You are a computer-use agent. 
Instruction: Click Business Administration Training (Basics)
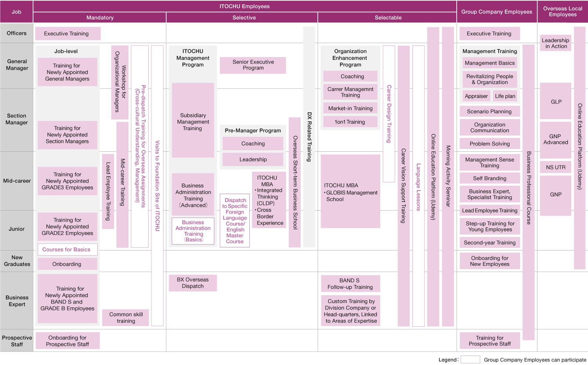[x=193, y=231]
